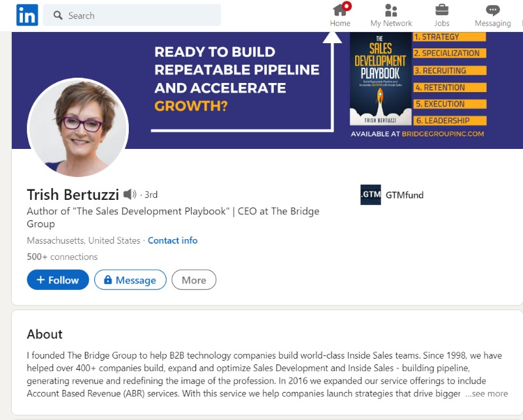Open the Home feed icon
The image size is (523, 420).
click(x=339, y=10)
